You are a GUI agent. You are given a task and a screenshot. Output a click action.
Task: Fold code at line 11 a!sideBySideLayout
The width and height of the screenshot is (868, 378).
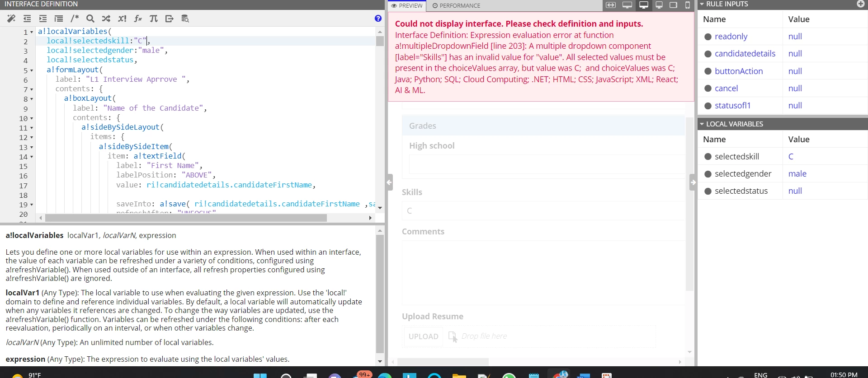coord(32,128)
